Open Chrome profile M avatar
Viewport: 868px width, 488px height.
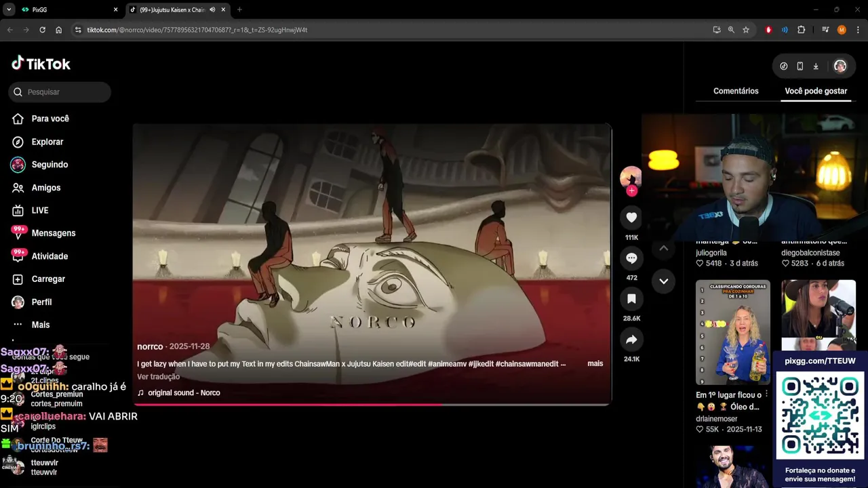click(842, 30)
